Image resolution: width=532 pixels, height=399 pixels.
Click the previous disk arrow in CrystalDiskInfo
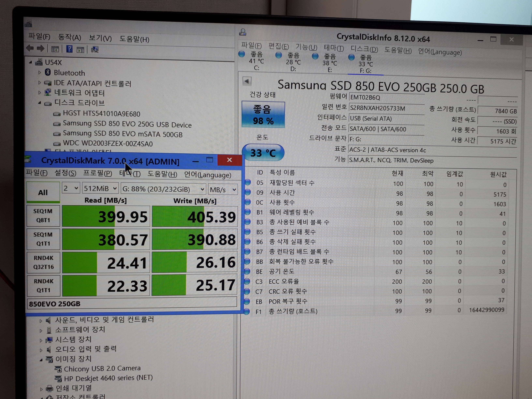coord(247,81)
